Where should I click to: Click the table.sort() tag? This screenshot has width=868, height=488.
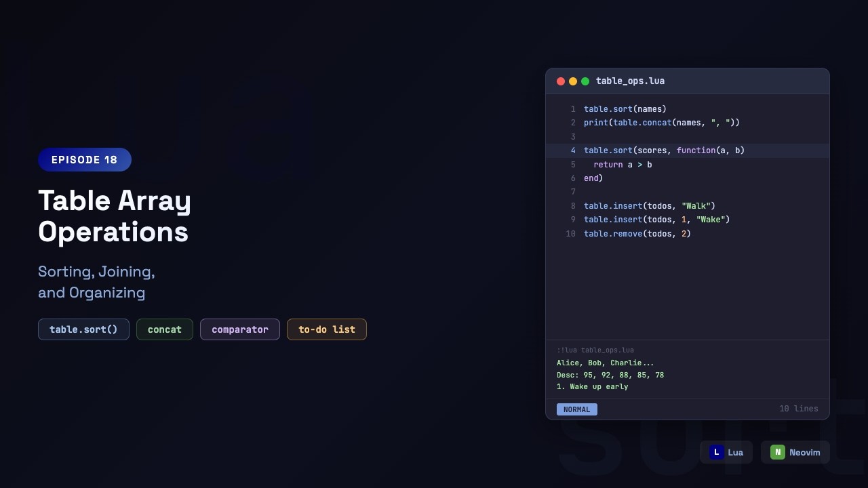click(x=83, y=329)
